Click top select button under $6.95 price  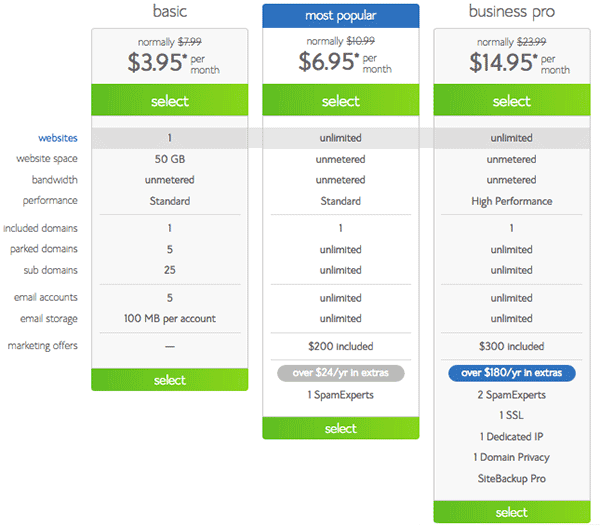tap(341, 100)
